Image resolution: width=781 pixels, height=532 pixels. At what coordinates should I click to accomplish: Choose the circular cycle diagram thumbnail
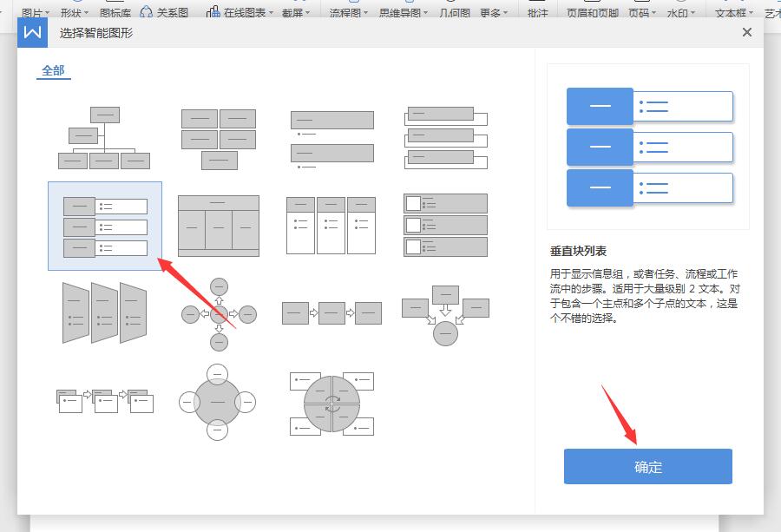point(216,402)
